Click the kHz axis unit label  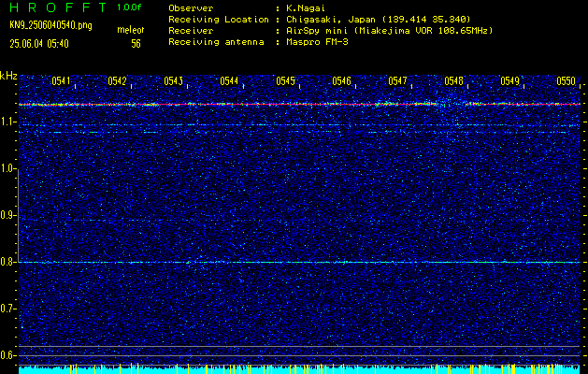click(x=8, y=76)
